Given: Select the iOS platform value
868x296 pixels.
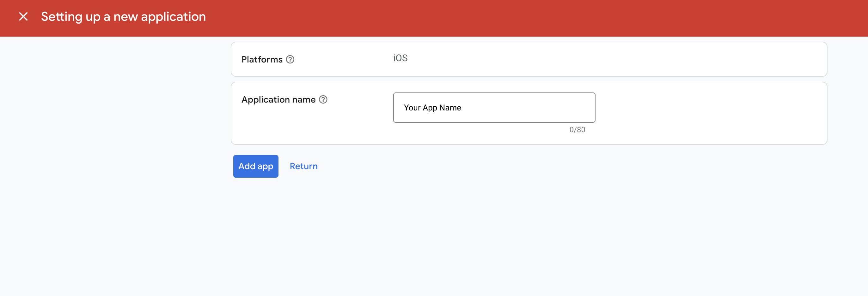Looking at the screenshot, I should pos(400,58).
